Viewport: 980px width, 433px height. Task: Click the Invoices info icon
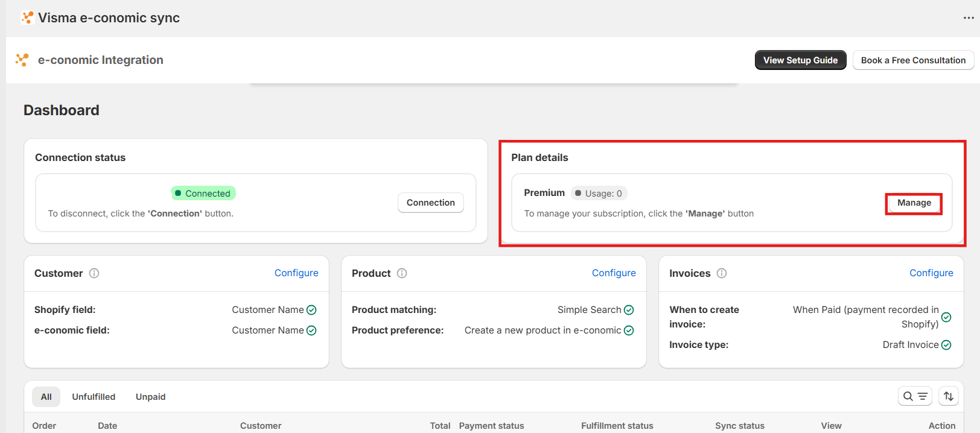(722, 273)
